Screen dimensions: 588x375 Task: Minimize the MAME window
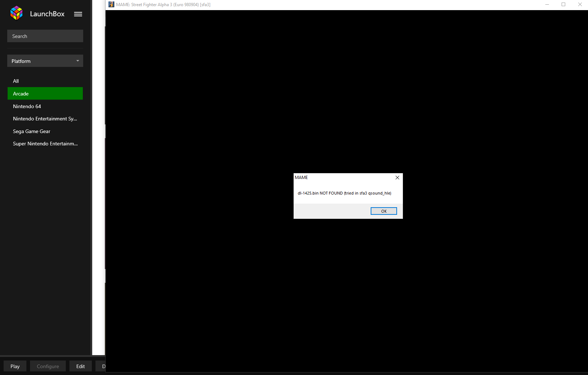pos(547,4)
